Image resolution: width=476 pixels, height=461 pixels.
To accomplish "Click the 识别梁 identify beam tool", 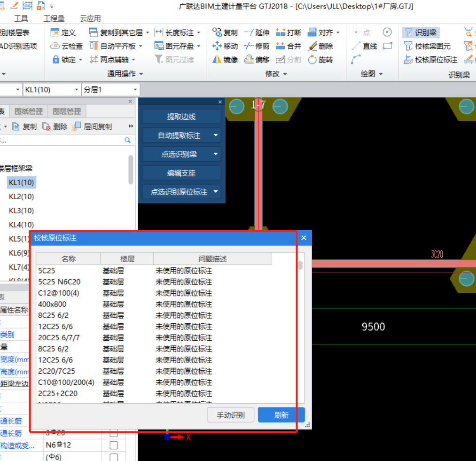I will (421, 32).
